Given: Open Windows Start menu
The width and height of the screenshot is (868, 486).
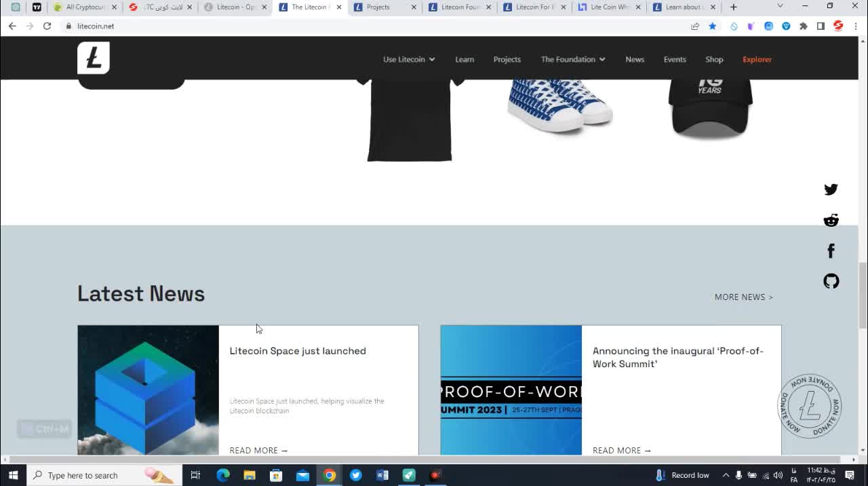Looking at the screenshot, I should (x=13, y=475).
